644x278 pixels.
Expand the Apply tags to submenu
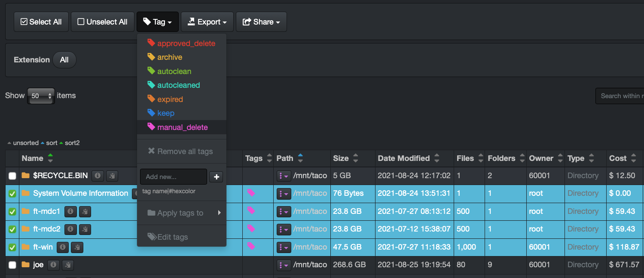(180, 213)
